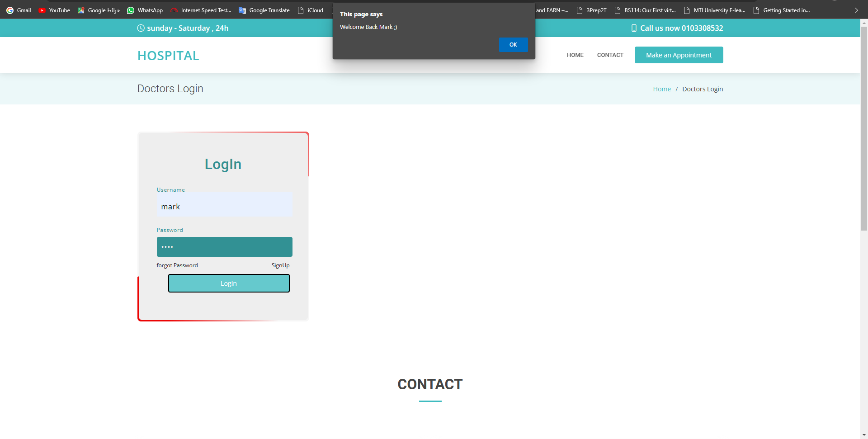Open the BS114 Our First virt bookmark

click(645, 10)
